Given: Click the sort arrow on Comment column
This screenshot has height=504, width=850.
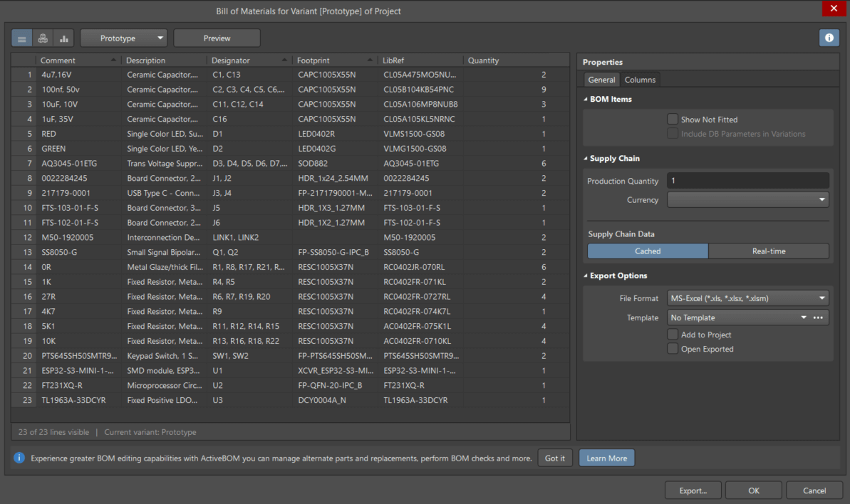Looking at the screenshot, I should point(113,60).
